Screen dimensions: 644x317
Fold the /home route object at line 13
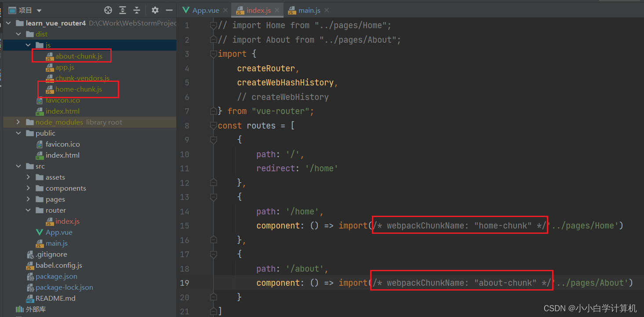(x=214, y=197)
